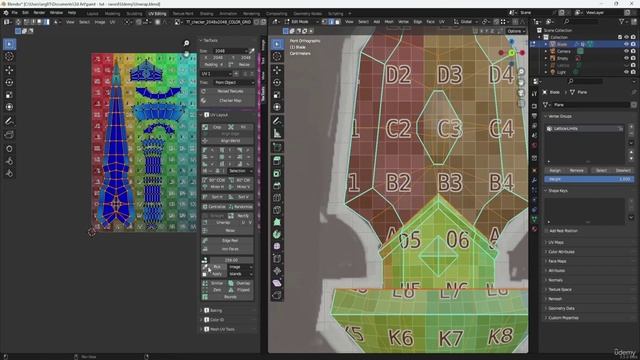The width and height of the screenshot is (640, 360).
Task: Click the minus to remove vertex group
Action: 631,133
